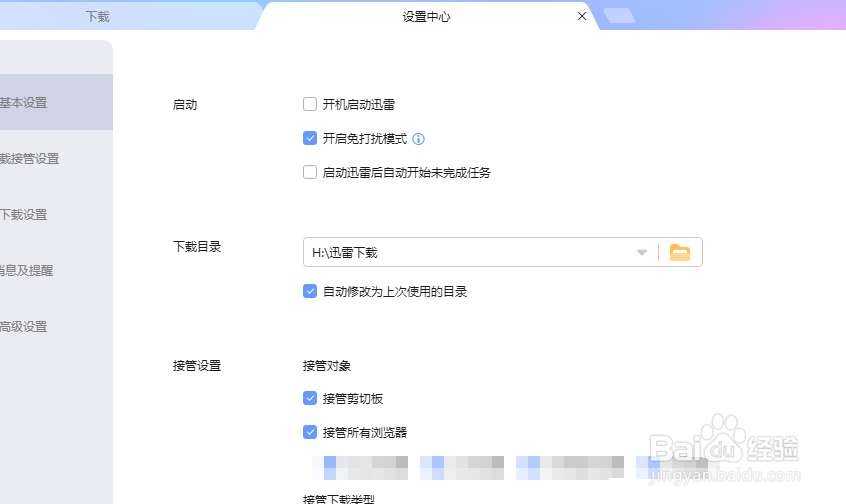This screenshot has width=846, height=504.
Task: Click the 下载目录 section label
Action: tap(197, 247)
